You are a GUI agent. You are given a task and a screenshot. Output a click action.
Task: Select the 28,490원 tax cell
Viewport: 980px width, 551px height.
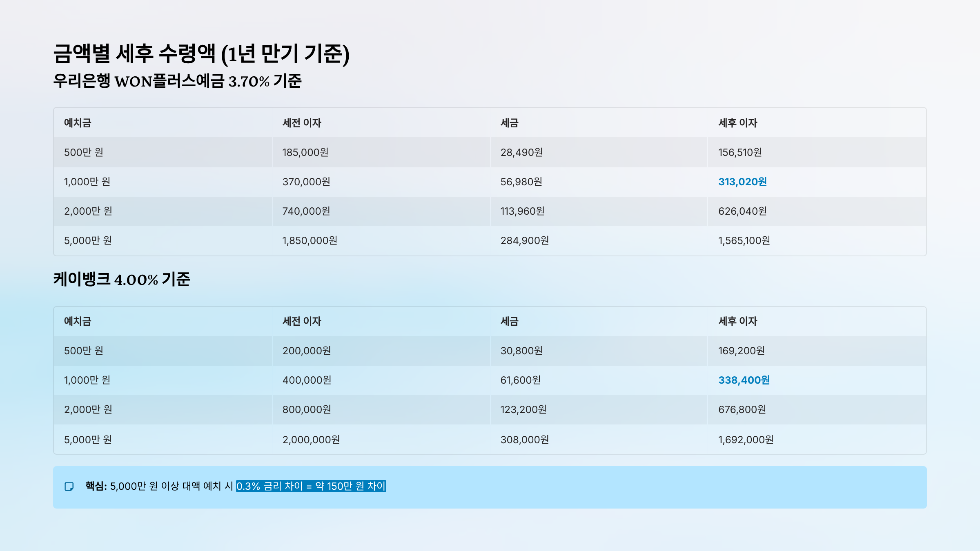[521, 152]
